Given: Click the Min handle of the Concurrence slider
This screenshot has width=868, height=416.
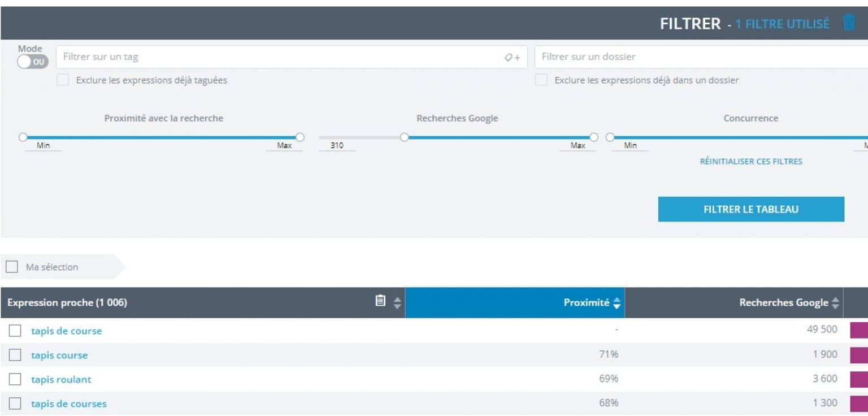Looking at the screenshot, I should click(x=610, y=137).
